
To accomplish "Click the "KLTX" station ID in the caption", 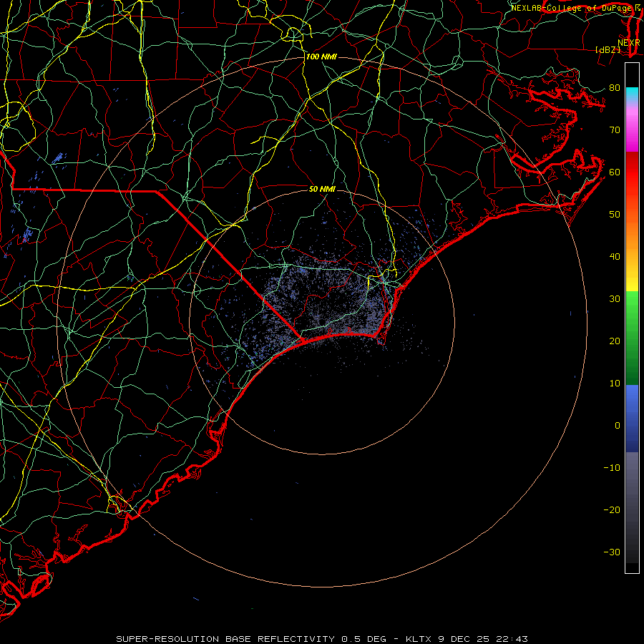I will [x=420, y=639].
